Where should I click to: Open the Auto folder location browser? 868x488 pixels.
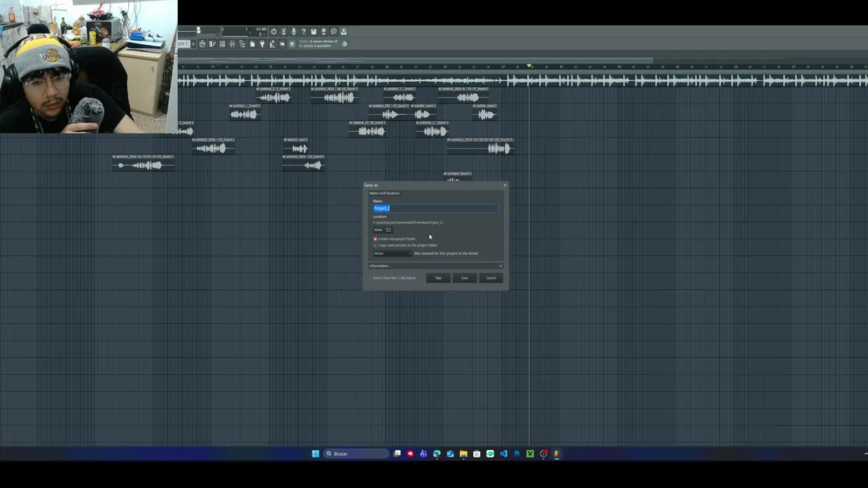click(x=383, y=230)
